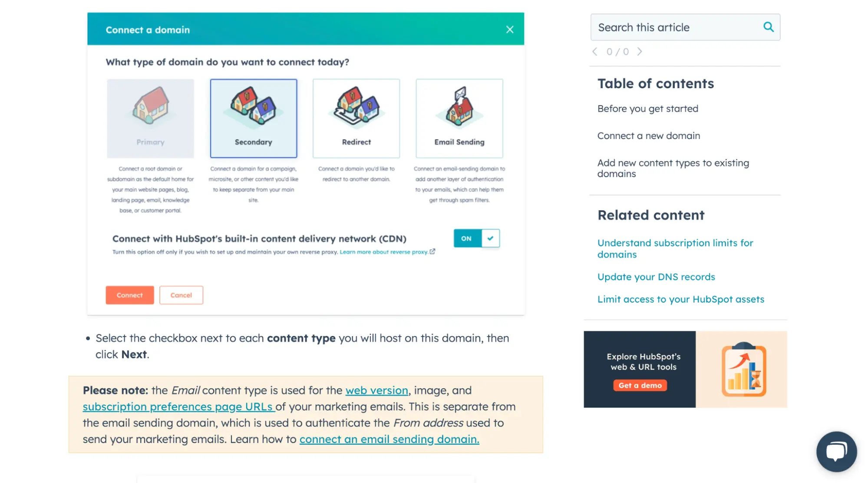Viewport: 868px width, 483px height.
Task: Click the search icon in article search bar
Action: coord(769,27)
